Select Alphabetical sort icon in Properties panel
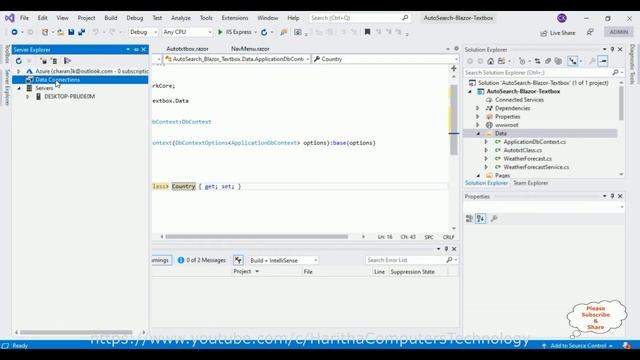640x360 pixels. 480,219
